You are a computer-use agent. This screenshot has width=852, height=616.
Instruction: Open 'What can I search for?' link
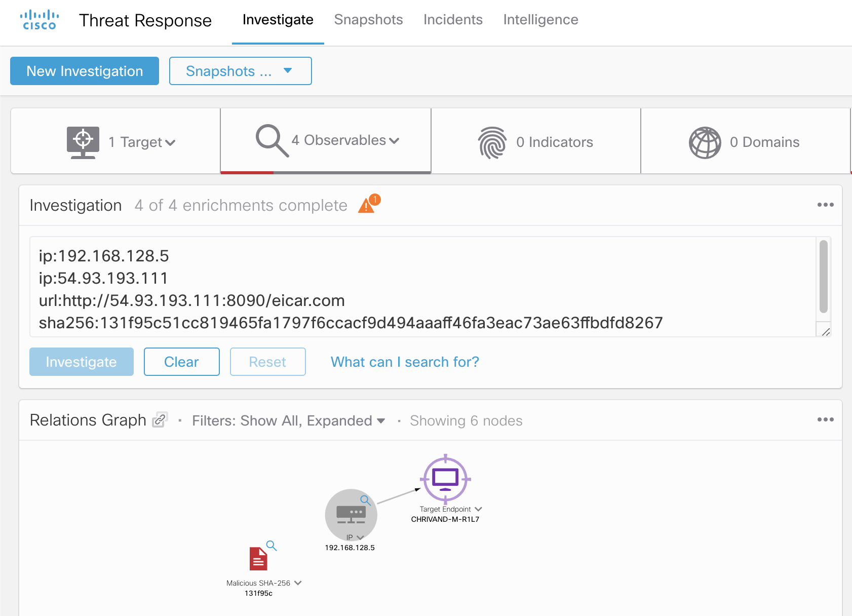click(405, 362)
